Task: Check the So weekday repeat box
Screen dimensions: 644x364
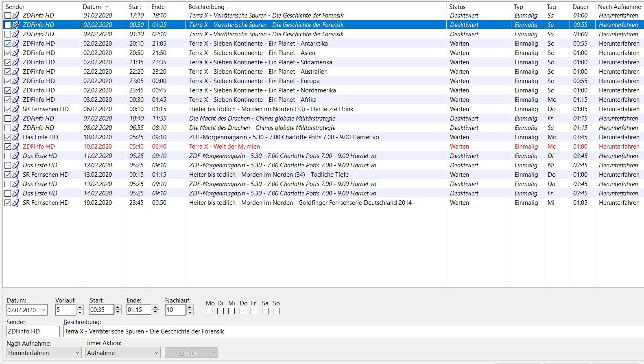Action: coord(276,311)
